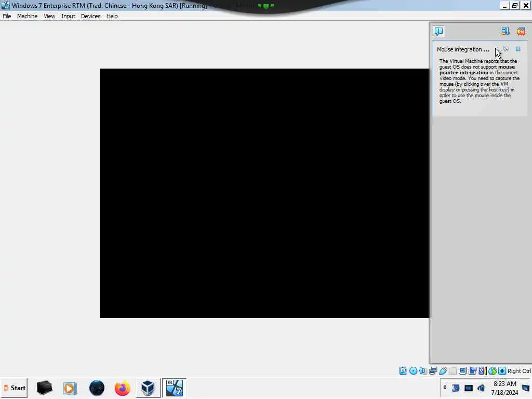The height and width of the screenshot is (399, 532).
Task: Click the keyboard capture arrow status icon
Action: click(502, 371)
